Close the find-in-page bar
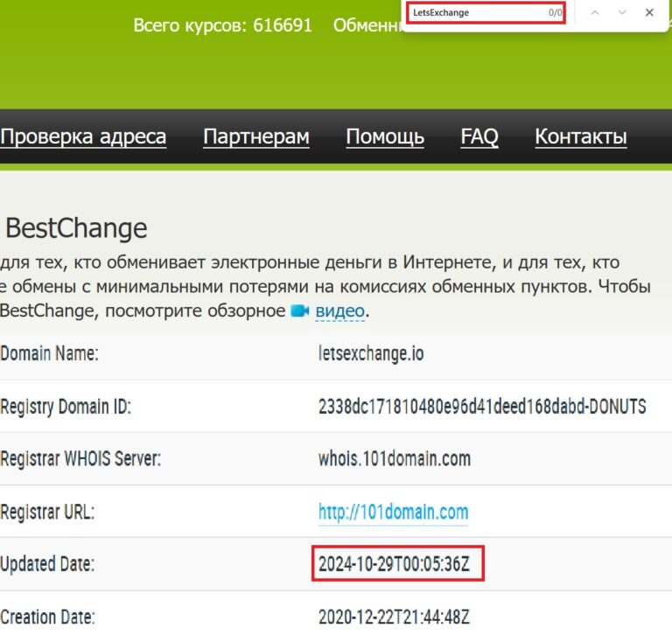 click(648, 13)
